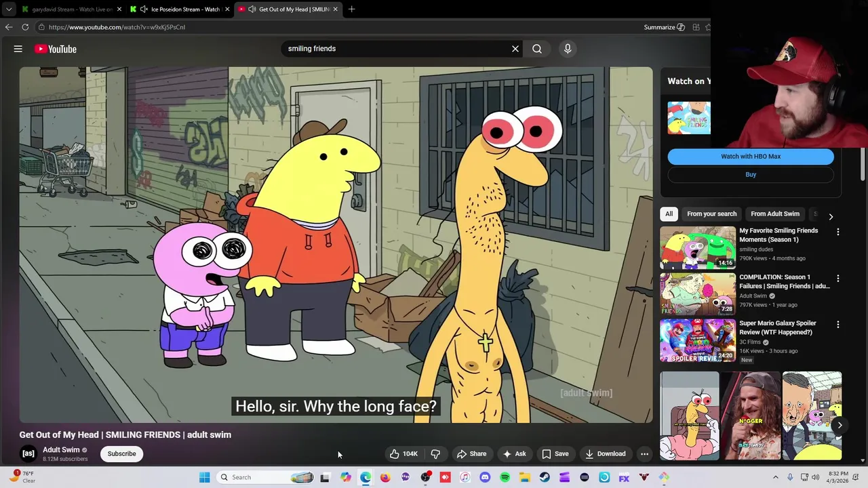Unmute the Ice Poseidon Stream tab
This screenshot has height=488, width=868.
pos(144,9)
